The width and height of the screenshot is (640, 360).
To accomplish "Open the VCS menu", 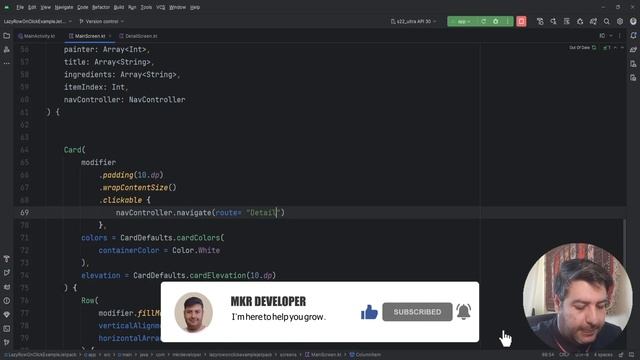I will pos(161,7).
